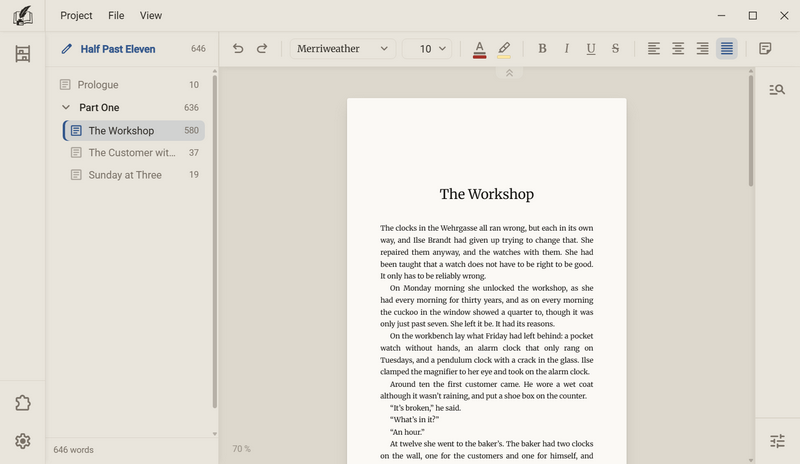
Task: Open Sunday at Three chapter
Action: [134, 175]
